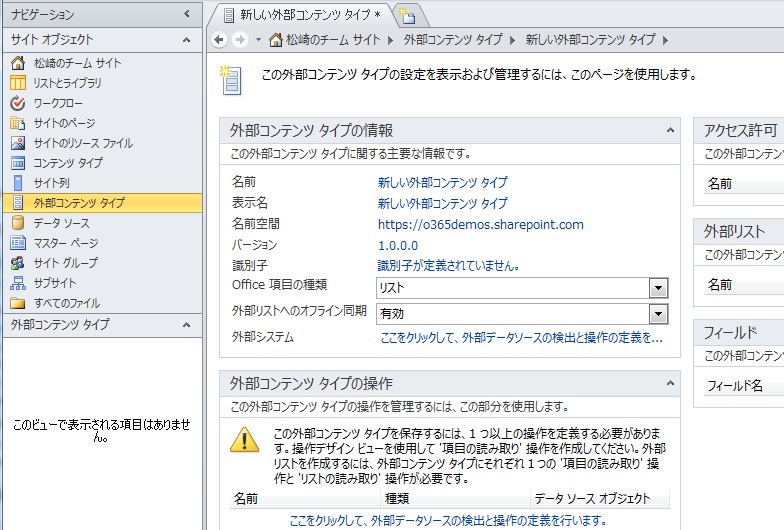Collapse the 外部コンテンツ タイプ navigation section

pyautogui.click(x=186, y=325)
